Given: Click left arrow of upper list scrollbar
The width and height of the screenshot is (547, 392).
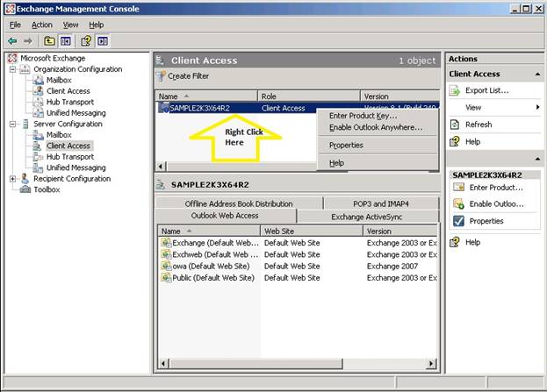Looking at the screenshot, I should click(x=161, y=167).
